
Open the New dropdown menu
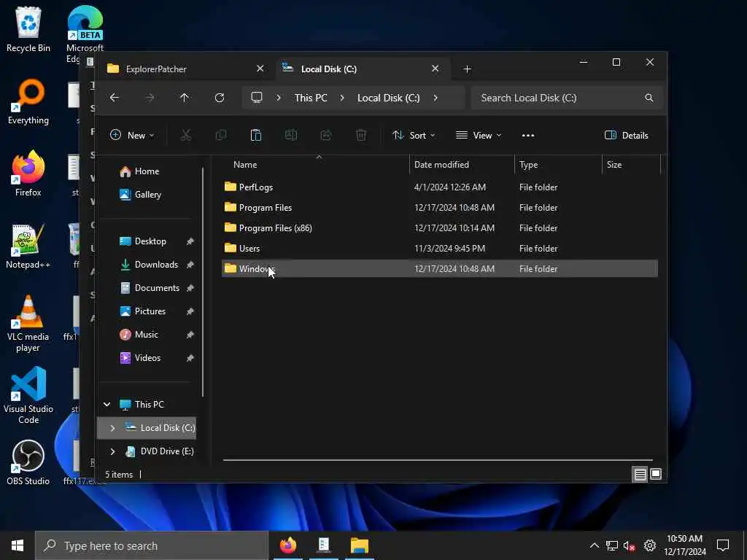coord(132,135)
